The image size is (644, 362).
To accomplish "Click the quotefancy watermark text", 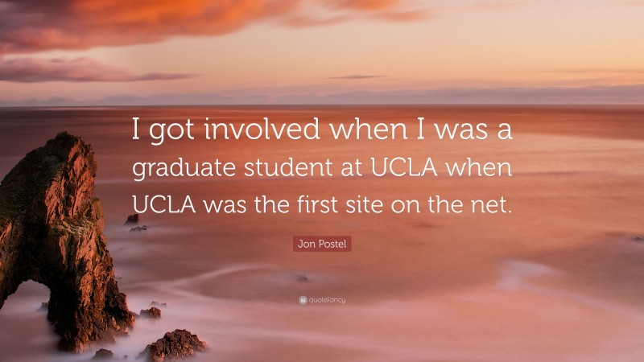I will [326, 300].
